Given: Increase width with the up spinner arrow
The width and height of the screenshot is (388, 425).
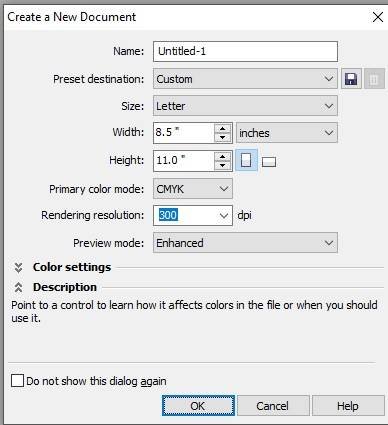Looking at the screenshot, I should pos(223,129).
